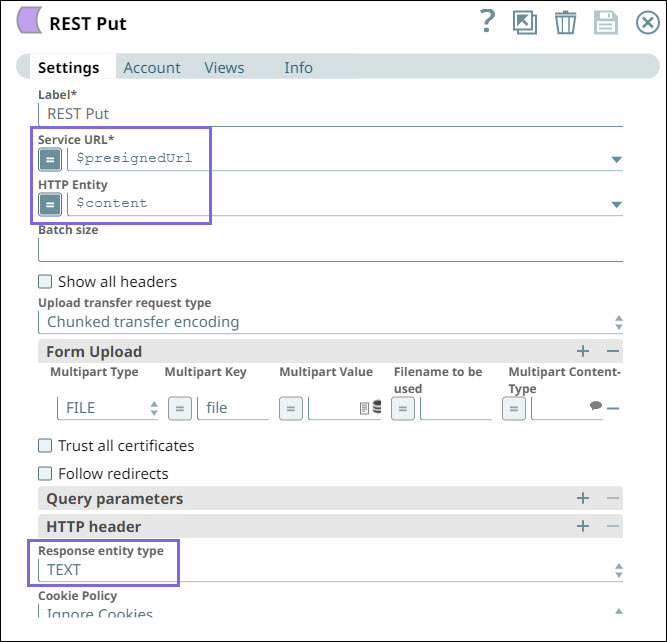Click the save floppy disk icon
This screenshot has height=642, width=667.
pos(605,23)
